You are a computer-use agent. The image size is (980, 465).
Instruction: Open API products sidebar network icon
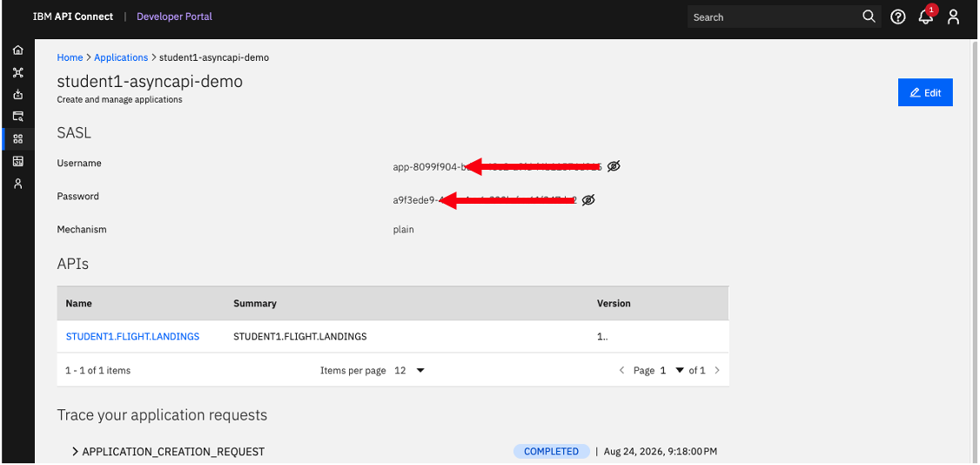click(17, 72)
